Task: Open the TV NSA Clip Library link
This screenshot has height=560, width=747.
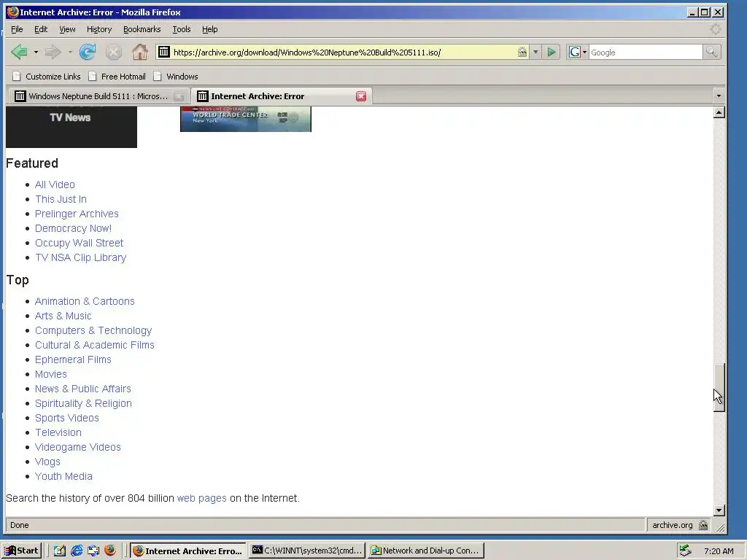Action: 80,257
